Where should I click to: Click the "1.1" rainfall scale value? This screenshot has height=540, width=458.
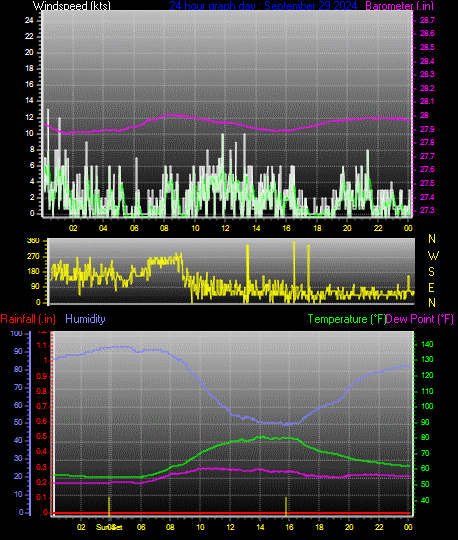(42, 345)
